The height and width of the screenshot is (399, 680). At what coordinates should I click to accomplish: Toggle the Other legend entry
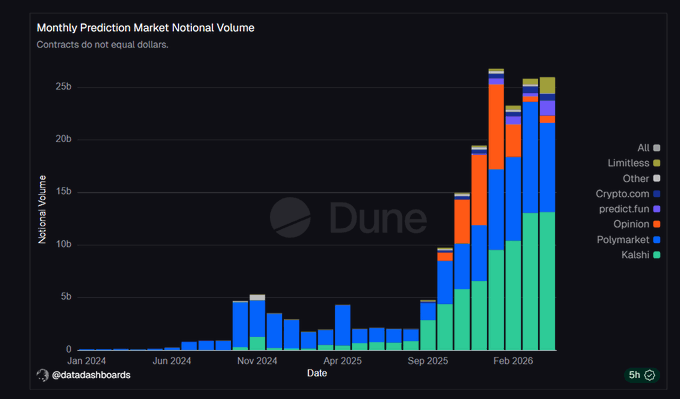pyautogui.click(x=641, y=178)
